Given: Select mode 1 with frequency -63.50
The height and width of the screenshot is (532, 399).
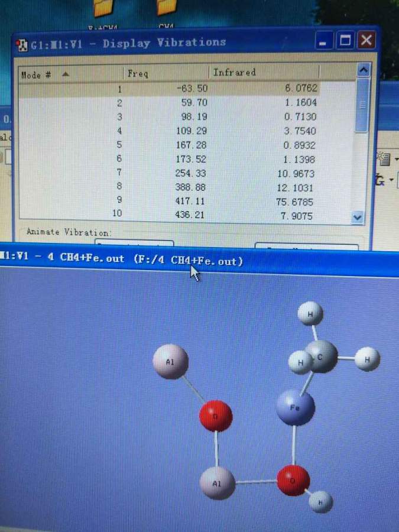Looking at the screenshot, I should (x=177, y=89).
